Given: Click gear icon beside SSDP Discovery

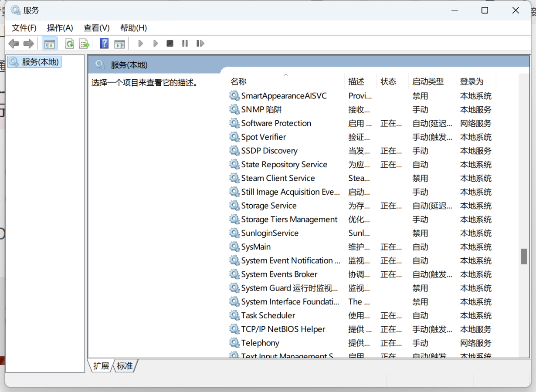Looking at the screenshot, I should click(234, 151).
